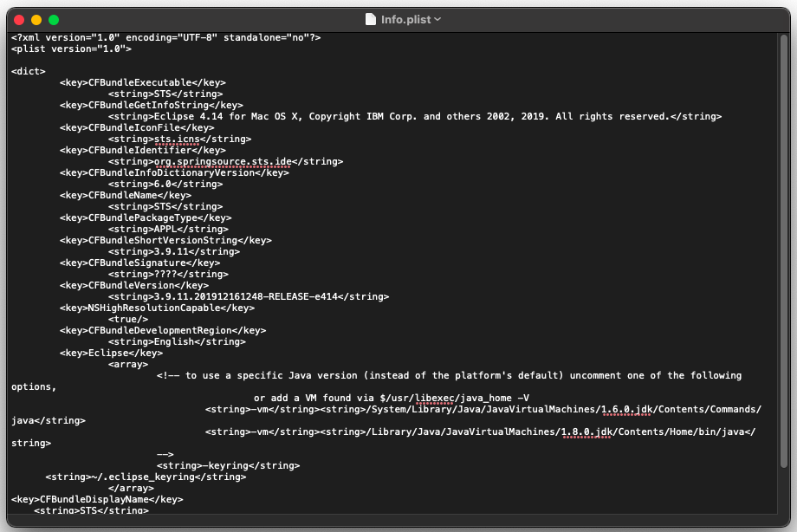Click the CFBundleExecutable key line
The image size is (797, 532).
tap(143, 82)
